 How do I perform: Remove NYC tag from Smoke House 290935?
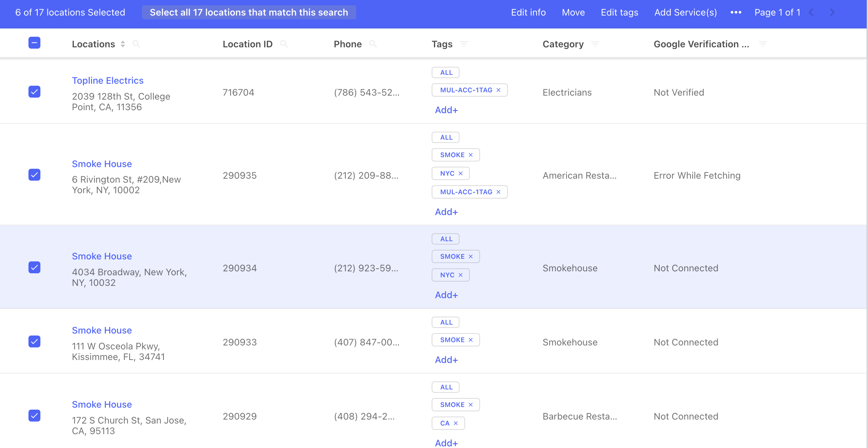pos(460,173)
